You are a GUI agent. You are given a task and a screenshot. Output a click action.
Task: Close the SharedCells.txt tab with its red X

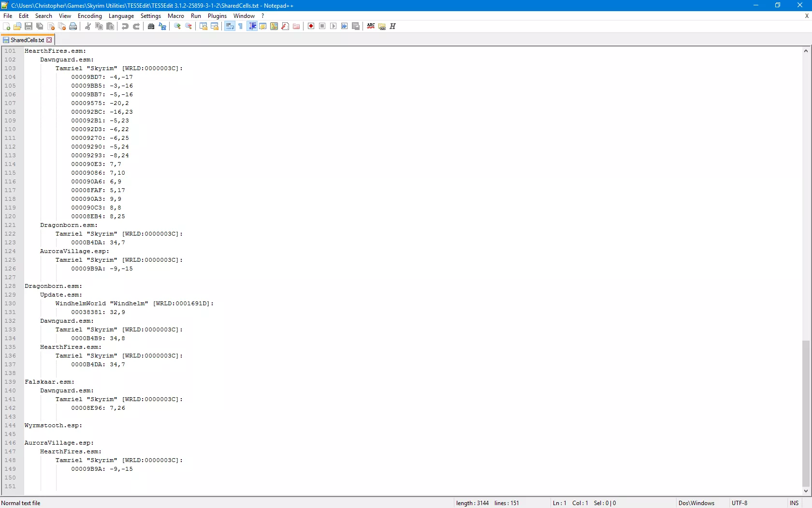coord(49,40)
